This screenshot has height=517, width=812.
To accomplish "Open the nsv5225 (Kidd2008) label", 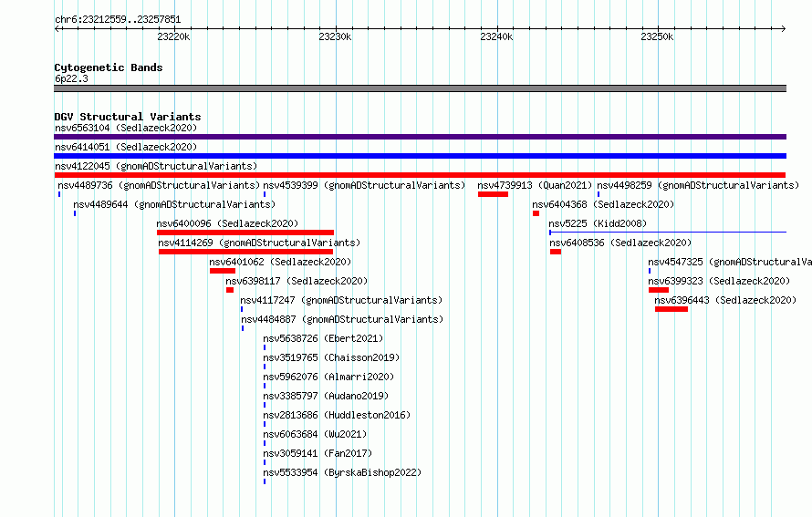I will pos(598,223).
